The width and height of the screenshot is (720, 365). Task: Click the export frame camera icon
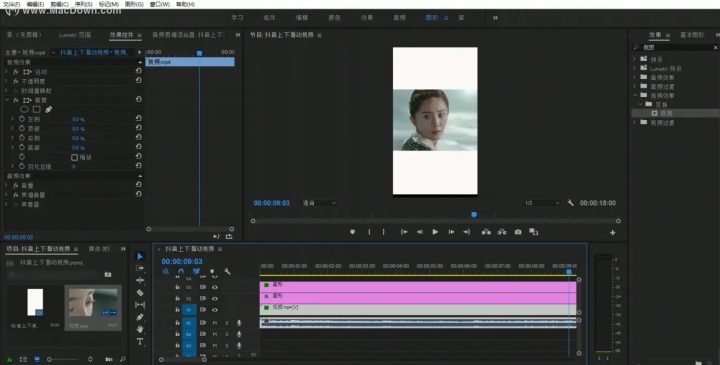click(518, 232)
